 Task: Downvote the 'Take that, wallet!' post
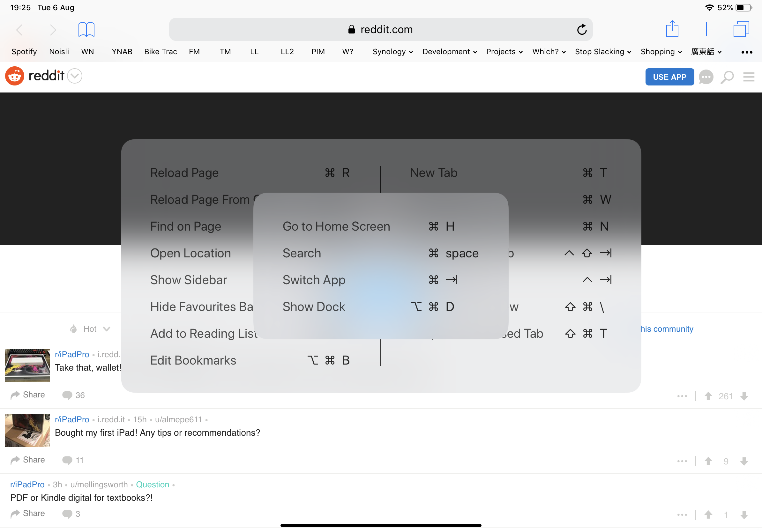744,396
